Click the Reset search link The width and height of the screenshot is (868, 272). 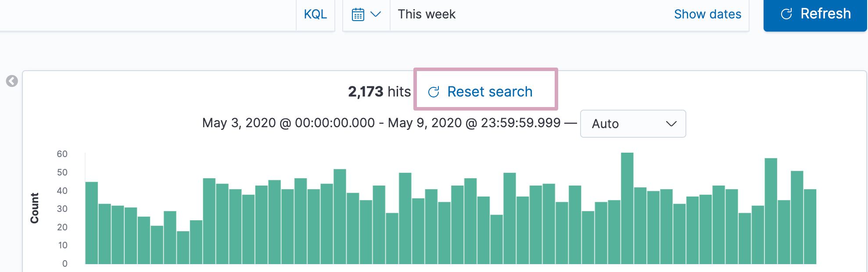point(481,92)
